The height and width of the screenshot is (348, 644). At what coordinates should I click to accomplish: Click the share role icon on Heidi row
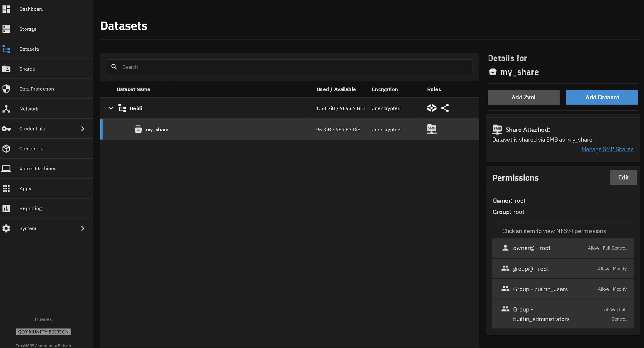pyautogui.click(x=445, y=108)
